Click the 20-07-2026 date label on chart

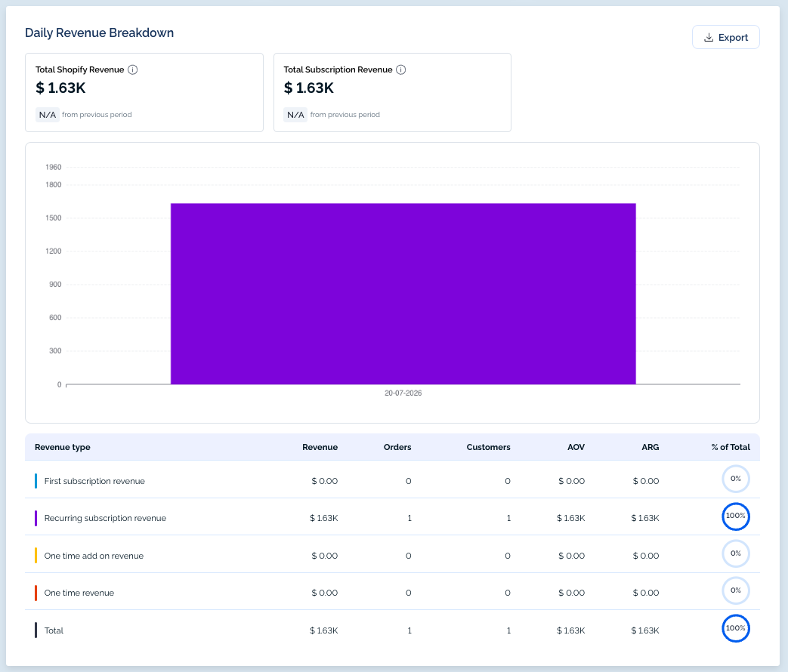tap(403, 393)
